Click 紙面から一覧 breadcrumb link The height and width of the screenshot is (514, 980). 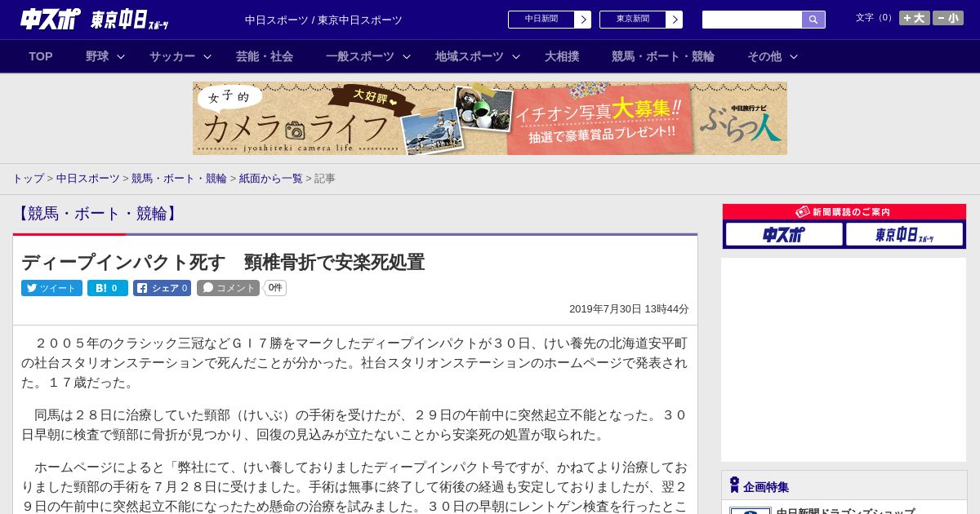pyautogui.click(x=270, y=178)
